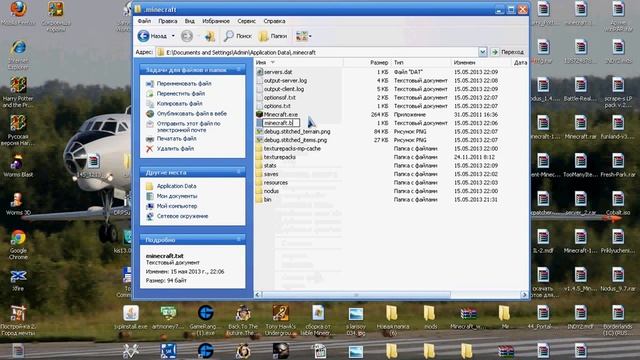Select Worms Blast desktop icon
This screenshot has height=360, width=640.
point(18,166)
